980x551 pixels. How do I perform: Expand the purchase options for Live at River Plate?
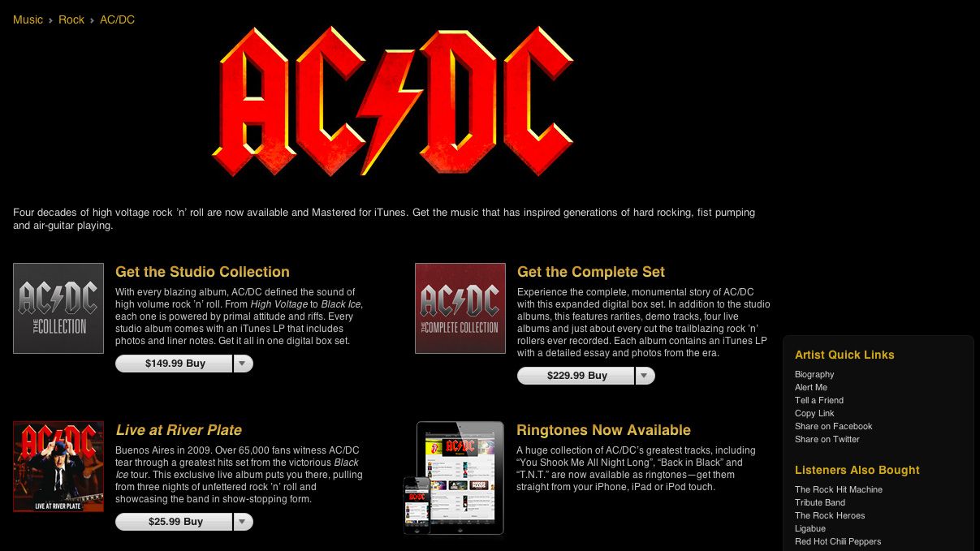[x=243, y=522]
